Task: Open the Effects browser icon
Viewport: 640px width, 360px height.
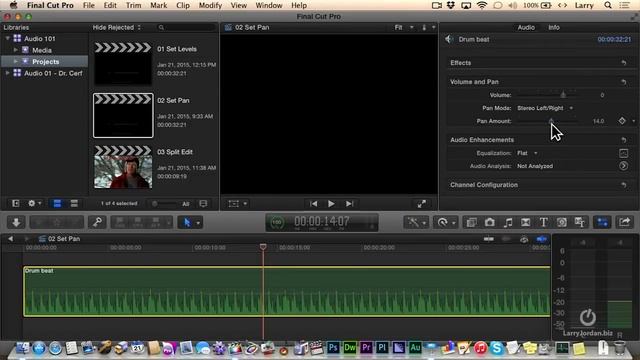Action: click(x=471, y=222)
